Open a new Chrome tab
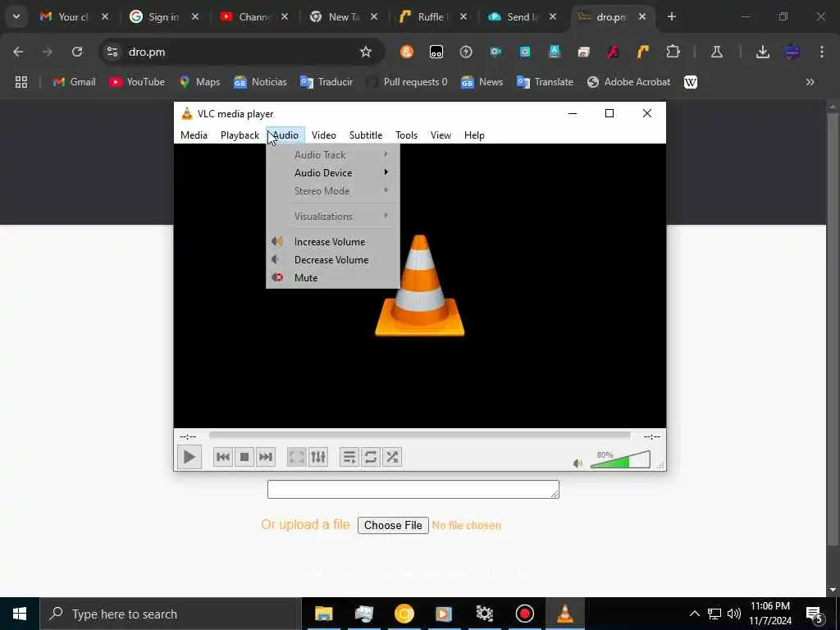This screenshot has width=840, height=630. [x=672, y=16]
